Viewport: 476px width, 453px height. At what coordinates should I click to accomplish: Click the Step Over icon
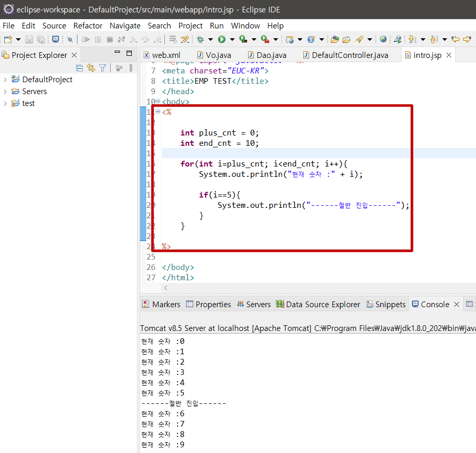tap(146, 39)
